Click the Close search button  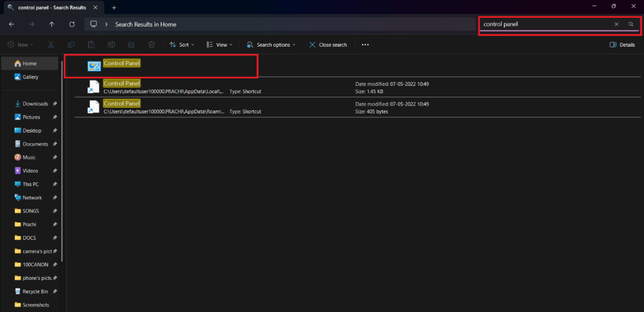click(328, 44)
